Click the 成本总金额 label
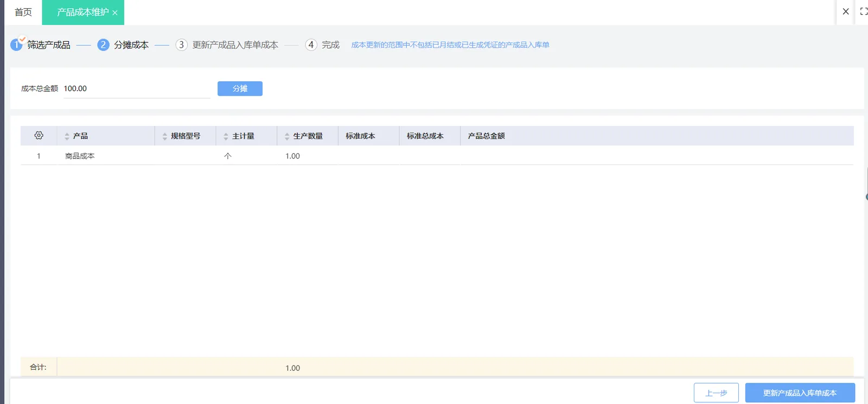868x404 pixels. pos(40,89)
